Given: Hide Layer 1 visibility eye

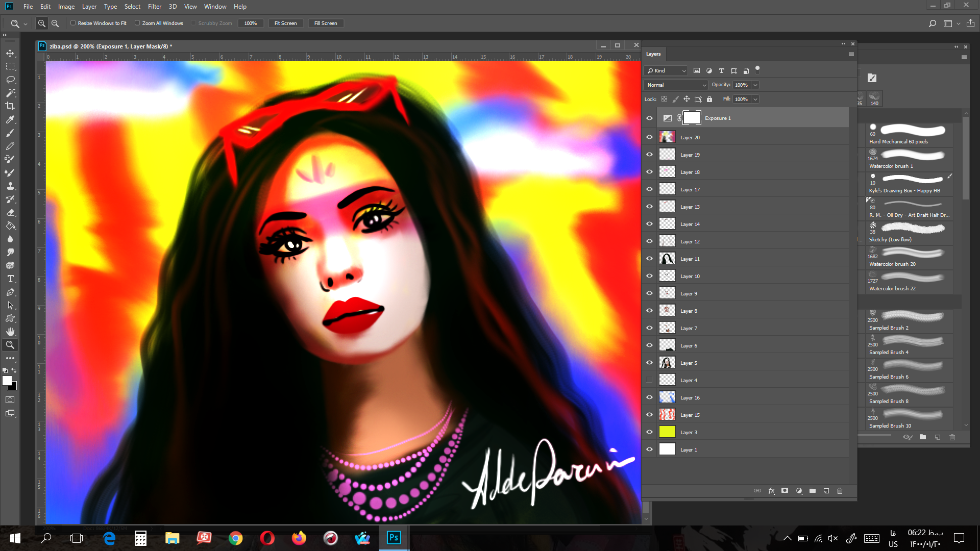Looking at the screenshot, I should (x=649, y=449).
